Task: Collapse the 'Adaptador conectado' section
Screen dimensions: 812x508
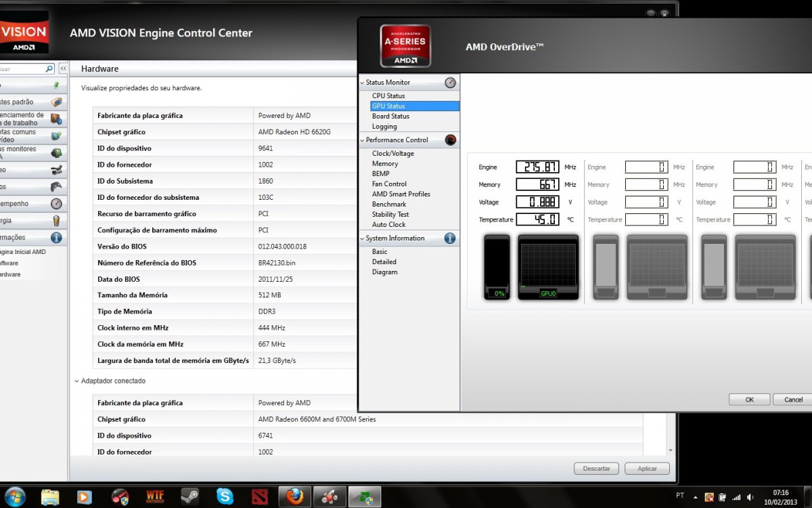Action: (x=76, y=381)
